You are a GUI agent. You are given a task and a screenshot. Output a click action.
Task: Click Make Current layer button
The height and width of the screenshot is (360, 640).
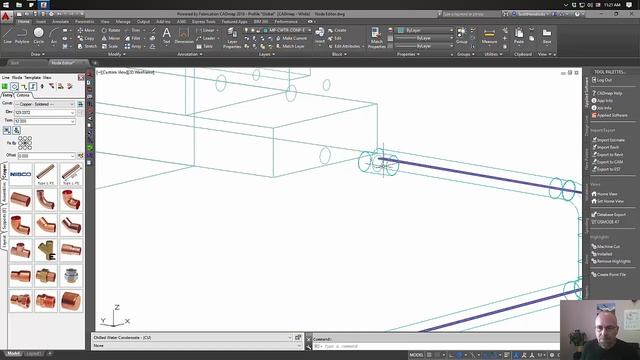291,38
